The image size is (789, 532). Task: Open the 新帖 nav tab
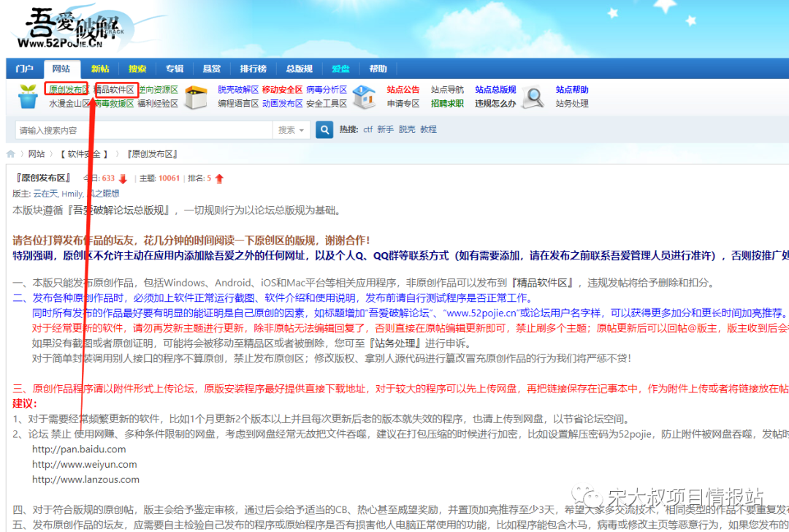[100, 69]
